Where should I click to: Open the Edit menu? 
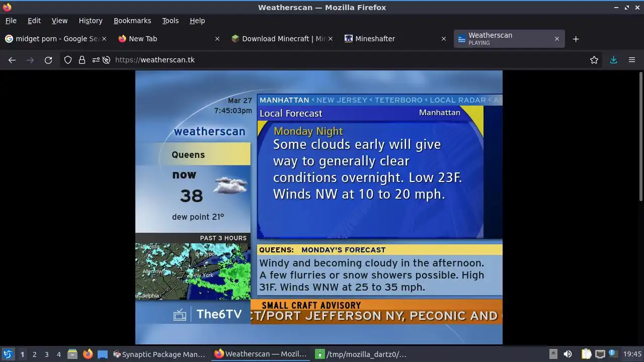(x=34, y=21)
